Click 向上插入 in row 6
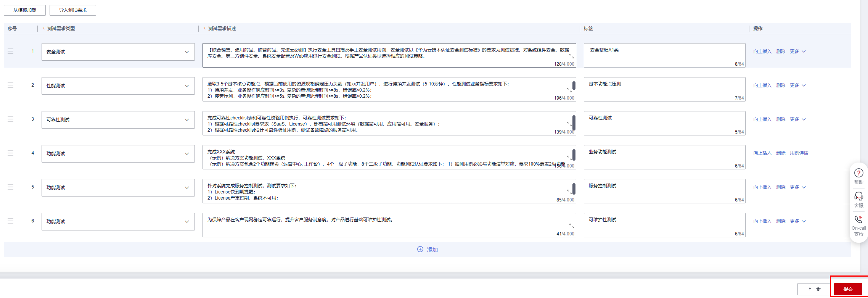This screenshot has height=298, width=868. click(x=762, y=221)
